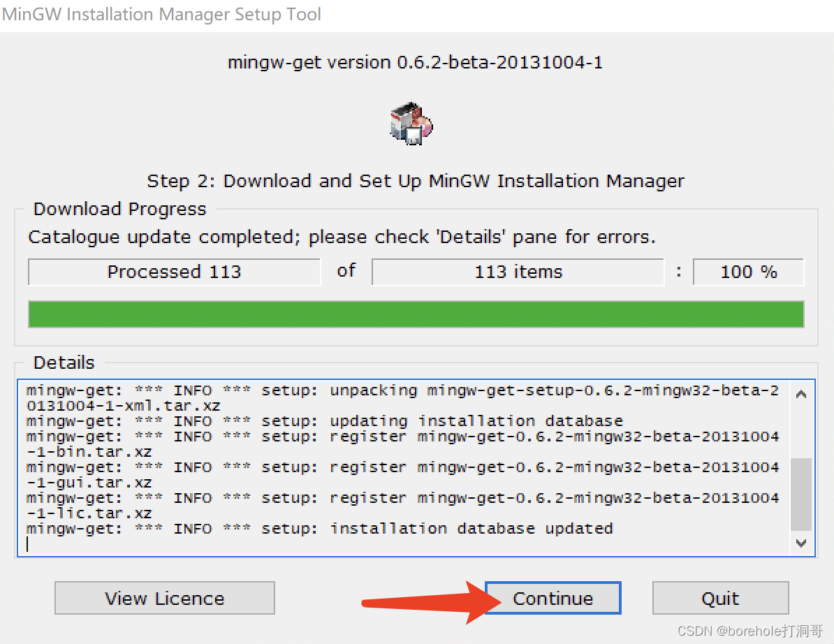Image resolution: width=834 pixels, height=644 pixels.
Task: Click the 'Step 2' heading text
Action: coord(416,182)
